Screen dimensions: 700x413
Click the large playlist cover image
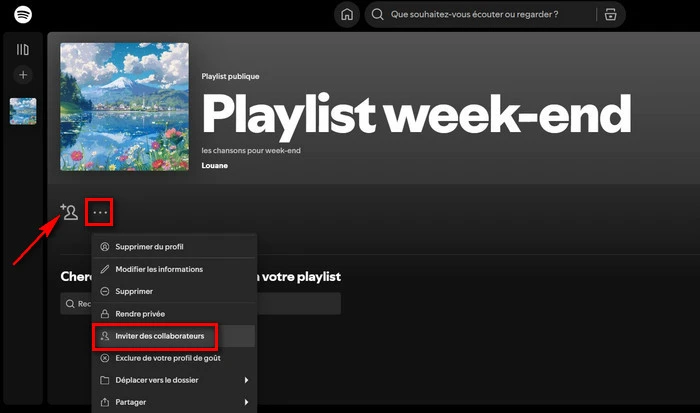point(124,107)
